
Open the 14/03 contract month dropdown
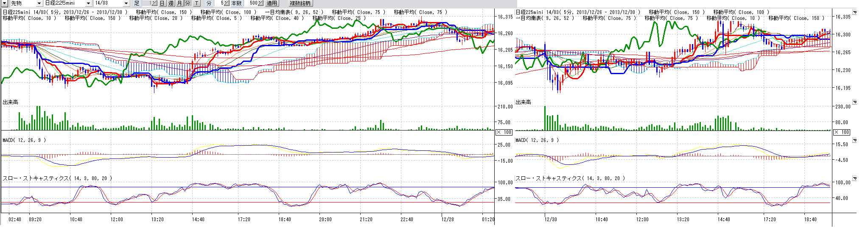[126, 3]
